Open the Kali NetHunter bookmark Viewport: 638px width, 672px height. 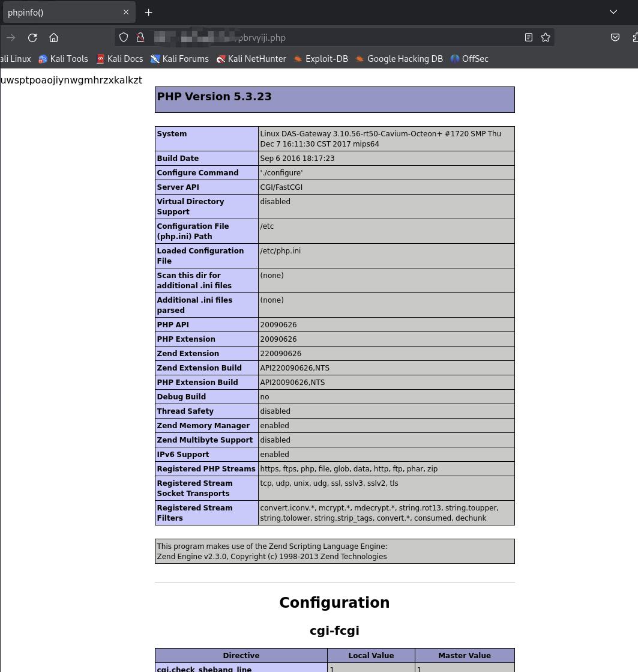point(251,59)
